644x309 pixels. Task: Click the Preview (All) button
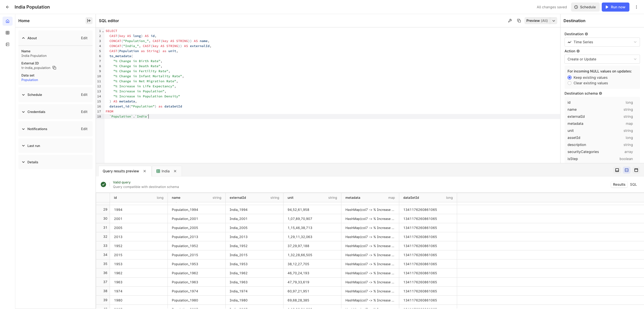coord(537,21)
